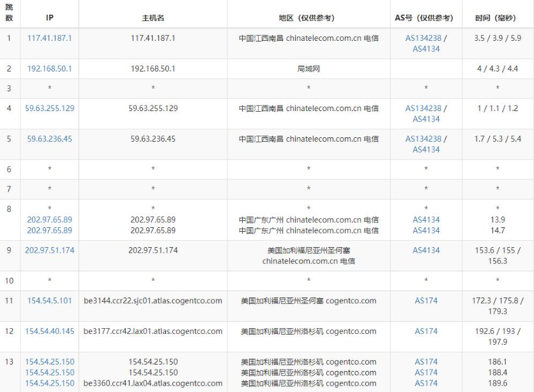Click the 192.168.50.1 IP address link
The image size is (534, 392).
49,69
